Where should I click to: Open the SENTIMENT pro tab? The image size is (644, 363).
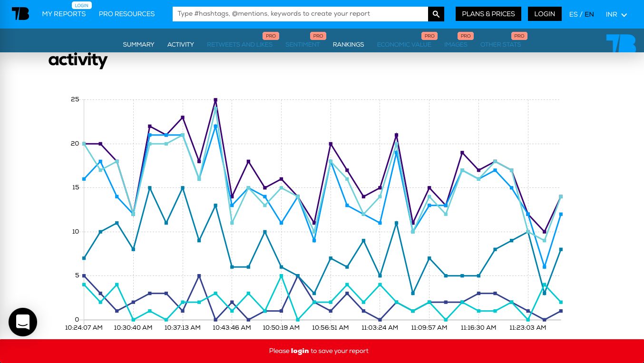tap(302, 44)
